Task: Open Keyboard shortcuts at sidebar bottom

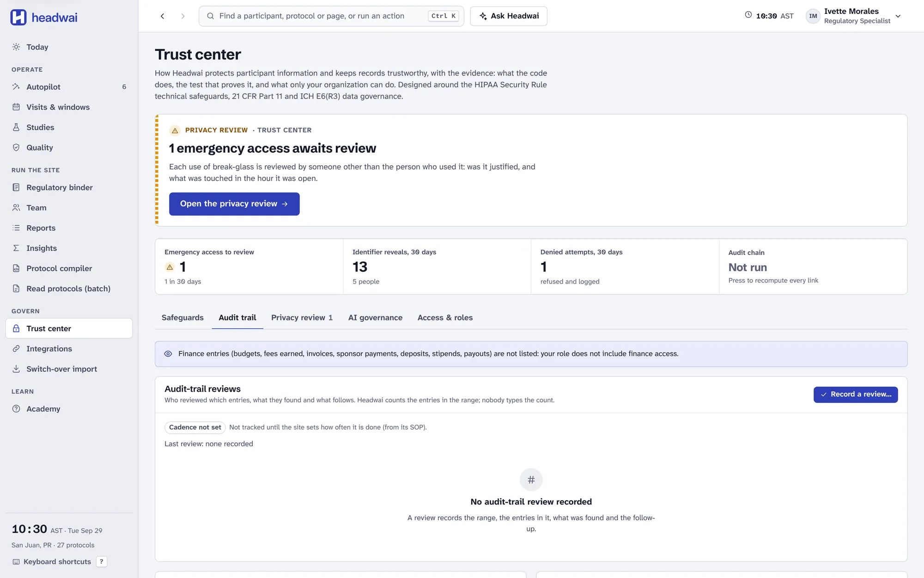Action: pos(57,561)
